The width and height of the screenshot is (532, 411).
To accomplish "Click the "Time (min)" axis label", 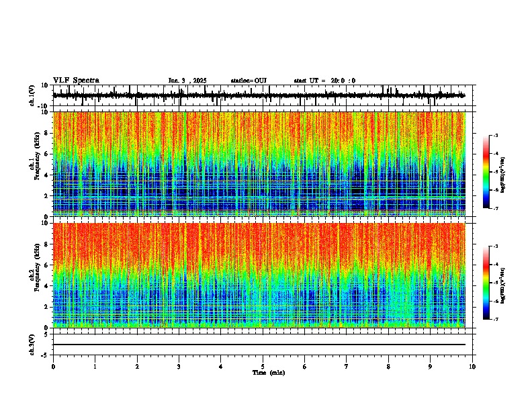I will pyautogui.click(x=269, y=373).
